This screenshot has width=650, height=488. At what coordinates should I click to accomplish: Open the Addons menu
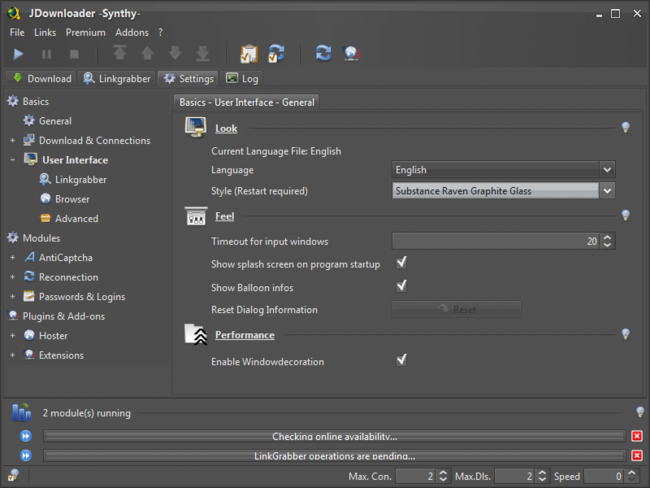[x=132, y=32]
